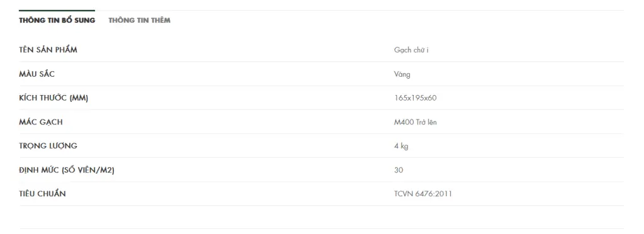The width and height of the screenshot is (644, 234).
Task: Click the MÁC GẠCH row label
Action: click(x=41, y=122)
